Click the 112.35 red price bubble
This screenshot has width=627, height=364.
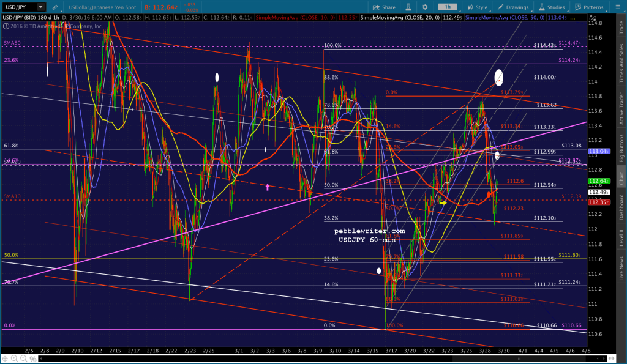coord(599,202)
